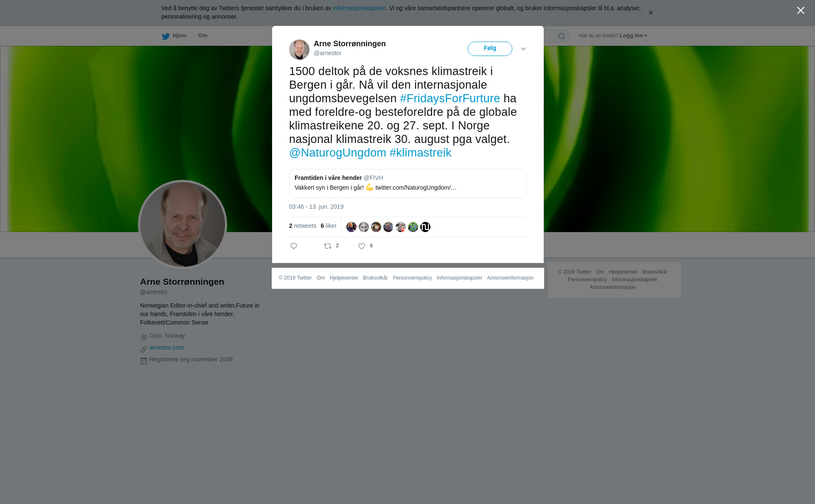Screen dimensions: 815x504
Task: Open the Om menu item in top bar
Action: [x=202, y=36]
